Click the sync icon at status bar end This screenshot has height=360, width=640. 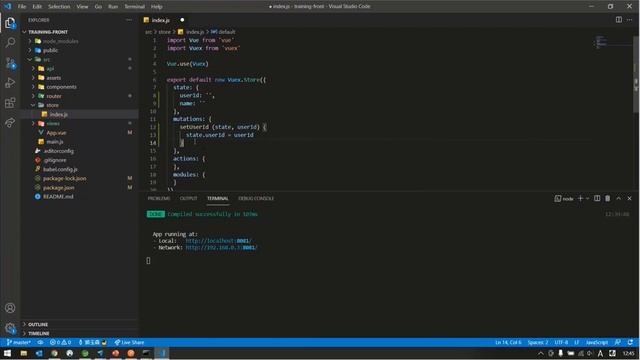click(x=631, y=342)
